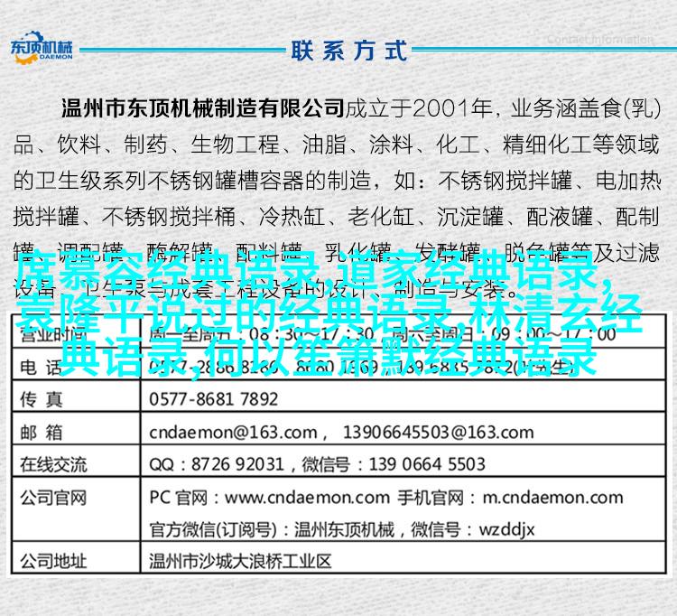Select the bold company name 温州市东顶机械制造有限公司
Screen dimensions: 677x616
202,108
